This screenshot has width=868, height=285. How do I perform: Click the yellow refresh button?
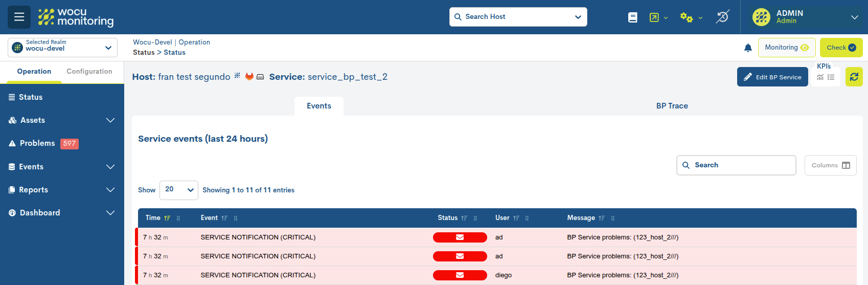pos(854,77)
